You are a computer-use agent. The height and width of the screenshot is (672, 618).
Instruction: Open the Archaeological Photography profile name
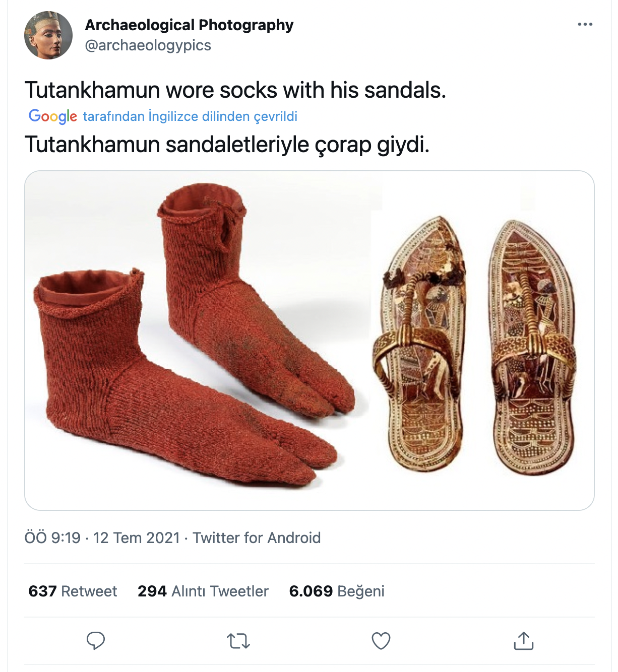coord(189,25)
